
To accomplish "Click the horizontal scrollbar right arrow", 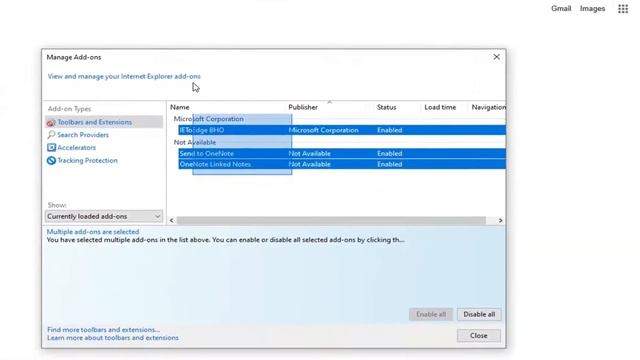I will click(x=500, y=220).
